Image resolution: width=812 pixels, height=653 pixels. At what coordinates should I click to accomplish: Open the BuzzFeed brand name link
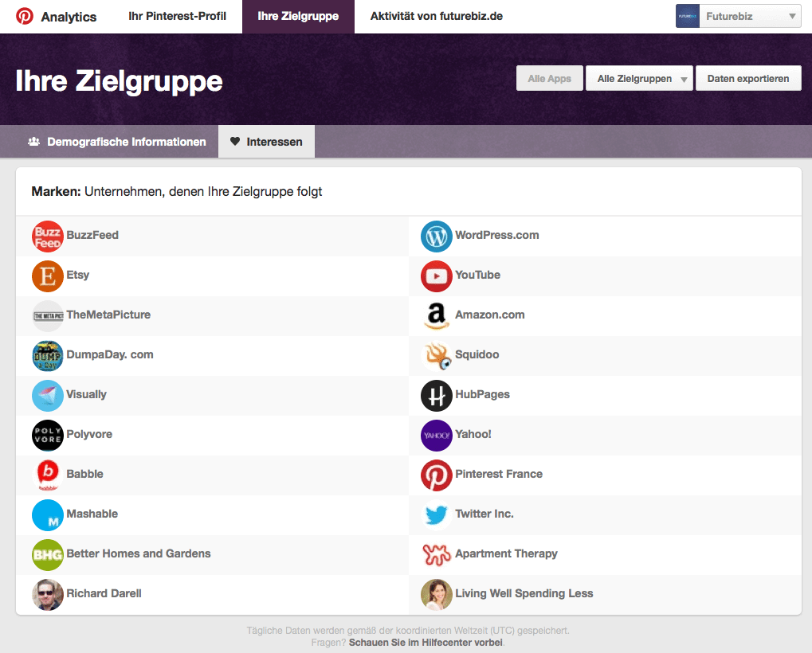pyautogui.click(x=92, y=236)
